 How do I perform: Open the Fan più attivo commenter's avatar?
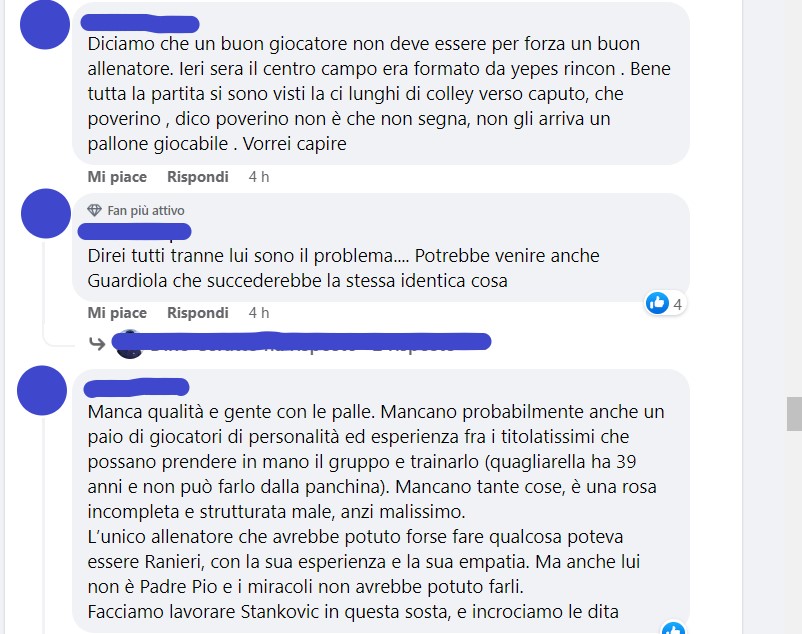click(46, 213)
